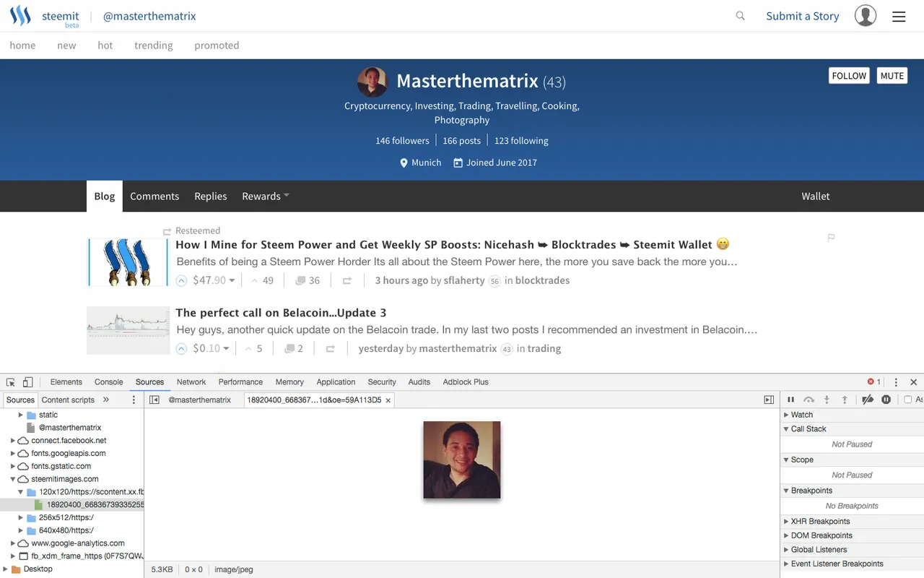The image size is (924, 578).
Task: Open the Rewards dropdown menu
Action: click(266, 196)
